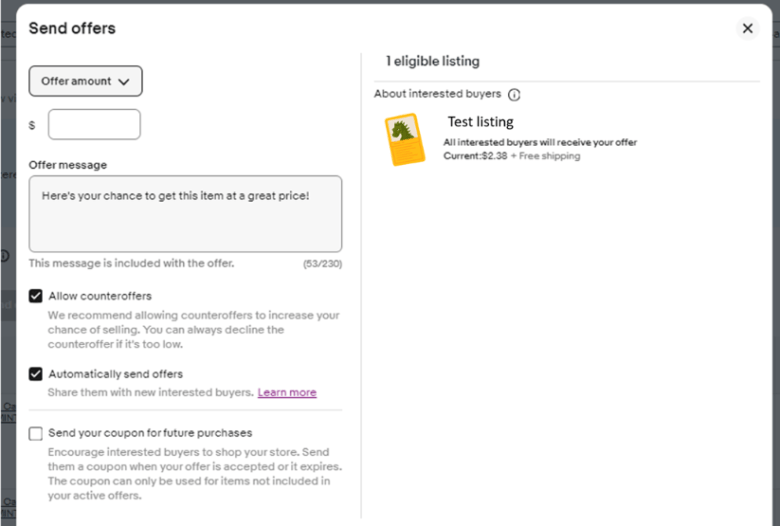
Task: Close the Send offers dialog
Action: 747,28
